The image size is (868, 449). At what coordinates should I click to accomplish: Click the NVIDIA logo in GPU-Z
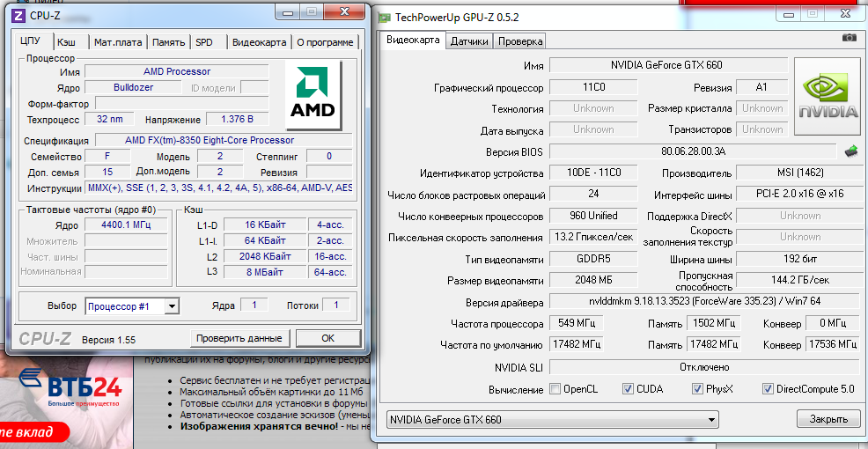pos(828,97)
